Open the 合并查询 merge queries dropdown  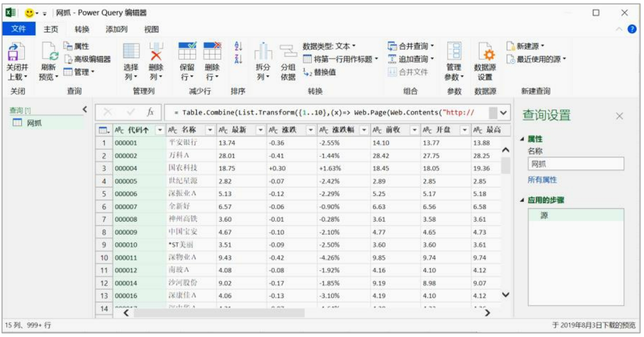pos(411,46)
